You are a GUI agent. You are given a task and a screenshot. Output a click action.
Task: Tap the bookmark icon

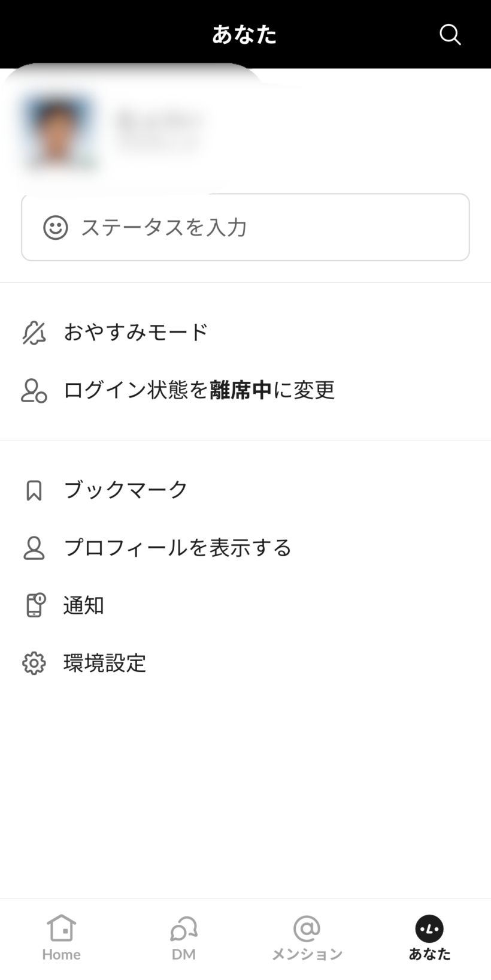point(34,490)
